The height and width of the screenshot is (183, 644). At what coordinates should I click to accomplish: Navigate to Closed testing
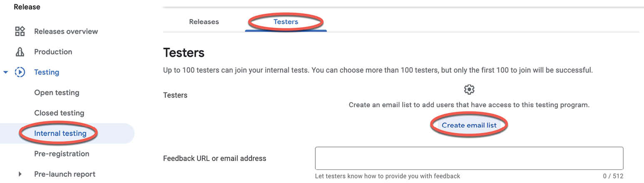click(x=59, y=113)
